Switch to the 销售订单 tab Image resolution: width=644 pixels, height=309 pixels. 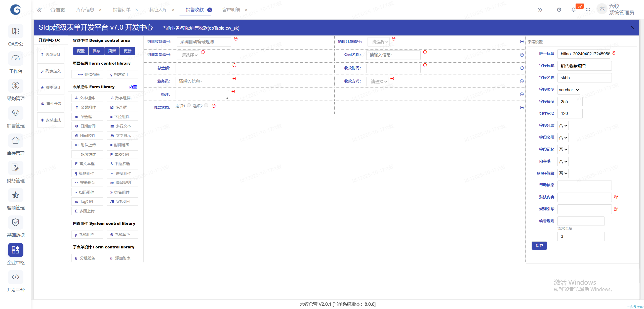click(x=122, y=10)
